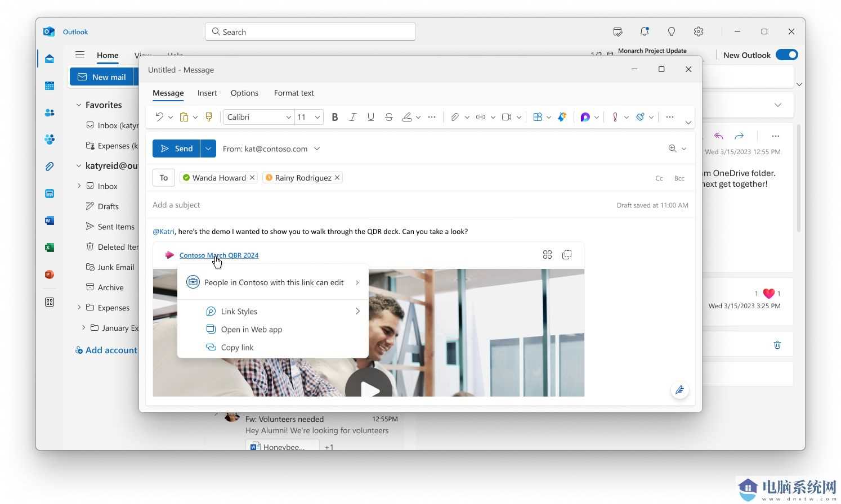Switch to the Options tab
Screen dimensions: 841x504
[x=244, y=93]
